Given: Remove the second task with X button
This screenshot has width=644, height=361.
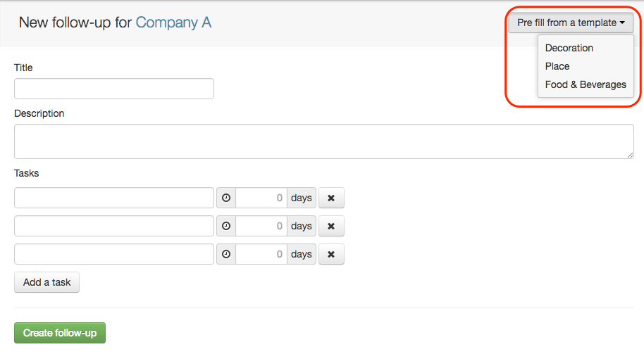Looking at the screenshot, I should 331,226.
